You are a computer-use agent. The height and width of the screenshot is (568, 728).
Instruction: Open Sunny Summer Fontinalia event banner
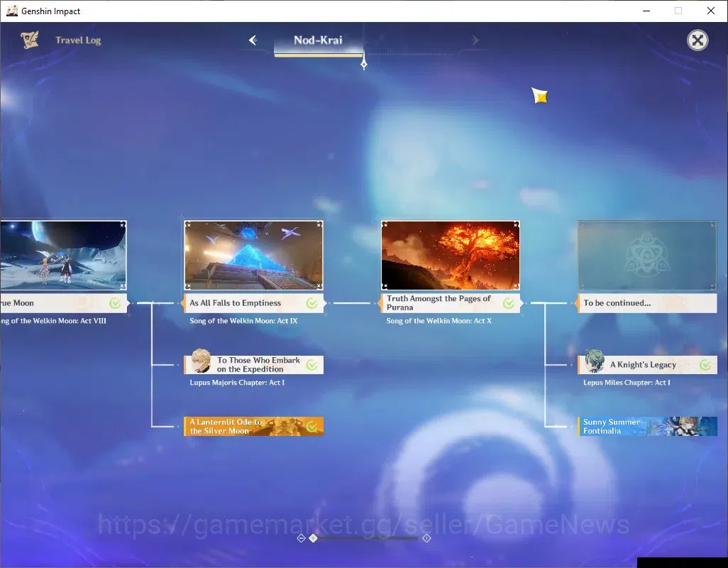pos(647,426)
